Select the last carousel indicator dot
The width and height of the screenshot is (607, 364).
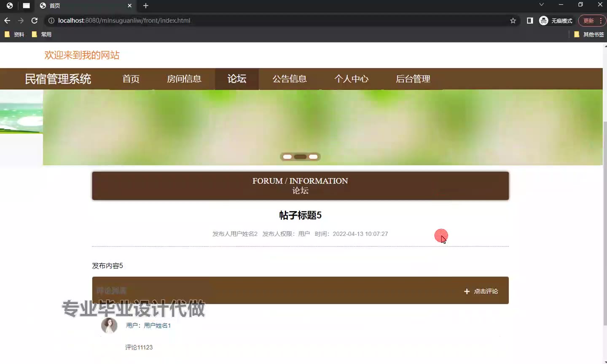click(313, 157)
